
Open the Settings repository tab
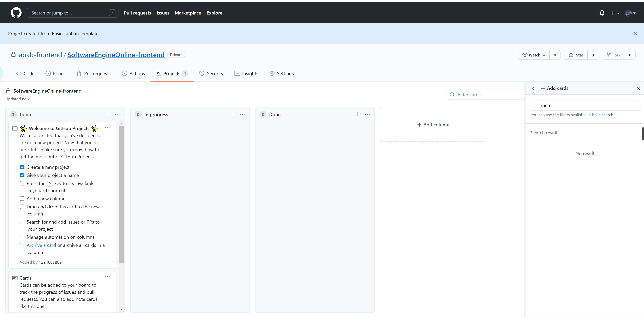[281, 74]
